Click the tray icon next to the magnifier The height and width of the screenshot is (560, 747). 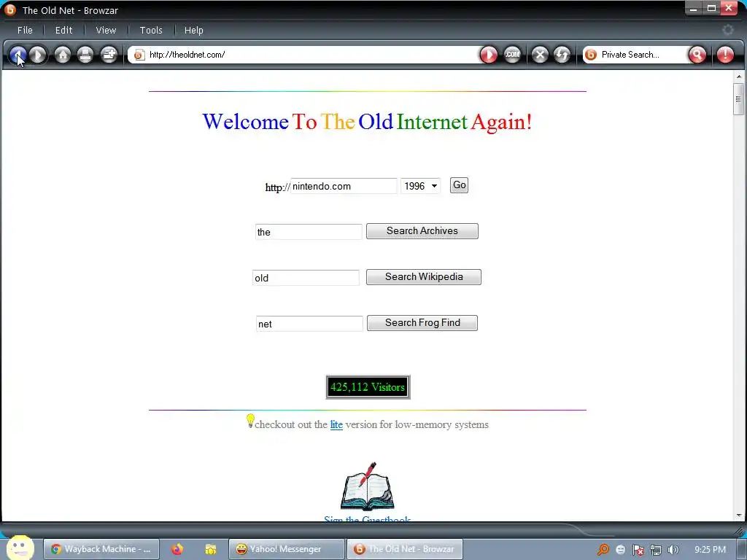point(620,550)
